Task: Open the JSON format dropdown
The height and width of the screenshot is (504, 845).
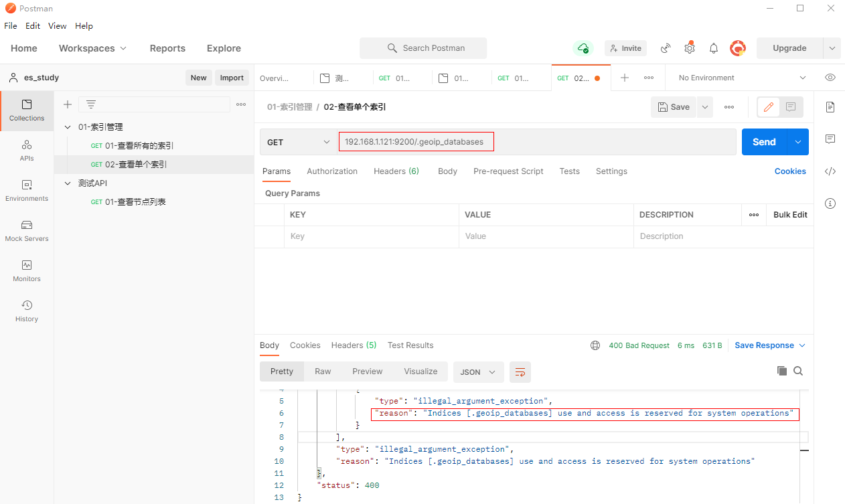Action: click(478, 372)
